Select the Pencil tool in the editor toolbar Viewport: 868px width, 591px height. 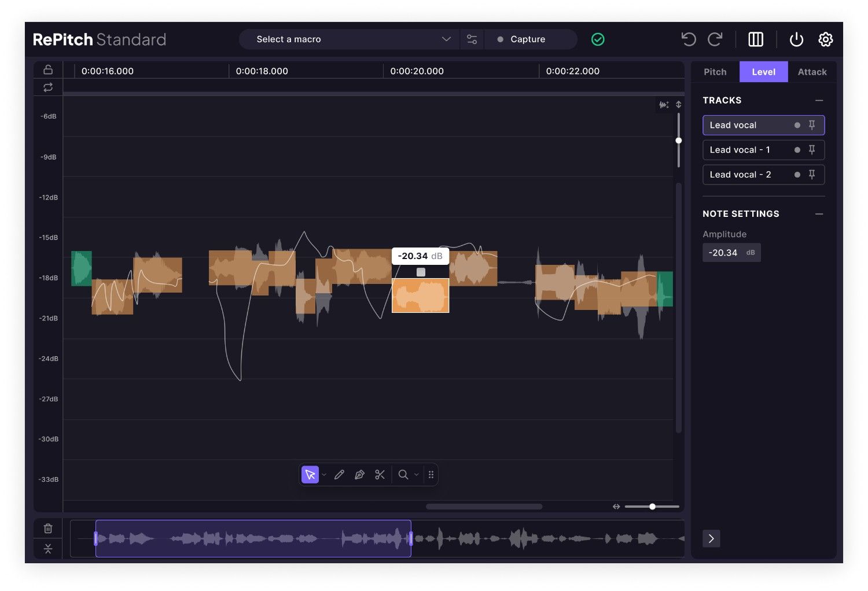click(x=339, y=474)
